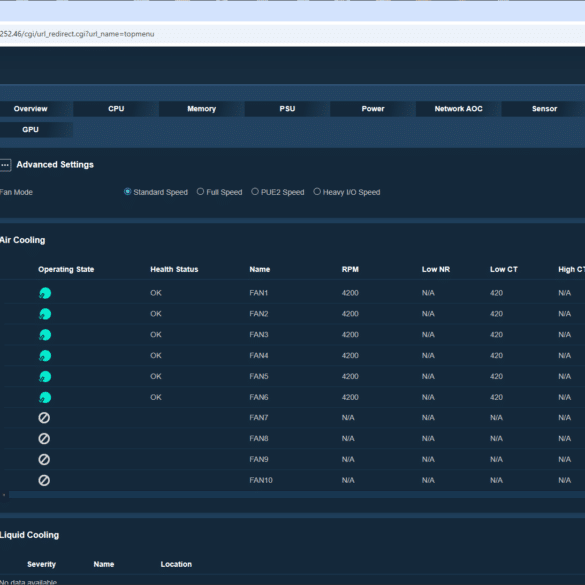Click FAN10 not-present icon
Image resolution: width=585 pixels, height=585 pixels.
(x=44, y=481)
